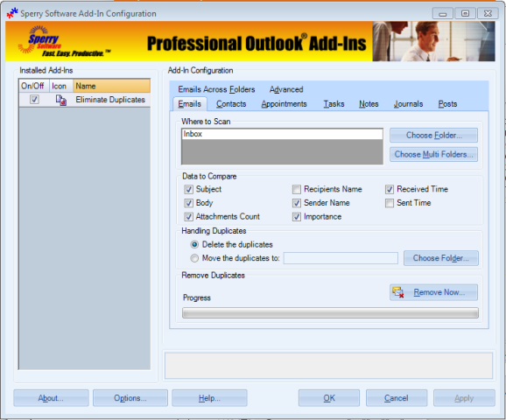This screenshot has width=506, height=420.
Task: Switch to the Posts tab
Action: coord(447,104)
